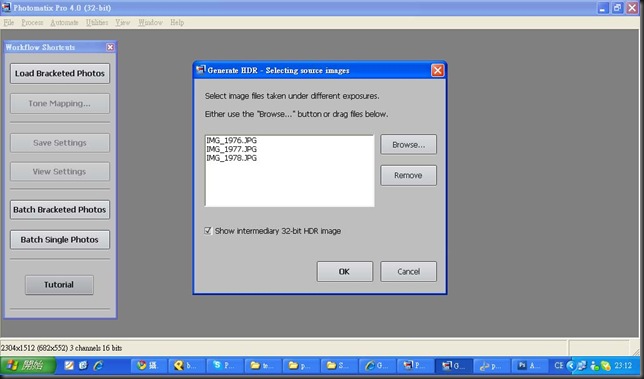Image resolution: width=644 pixels, height=379 pixels.
Task: Click the View Settings button
Action: 60,172
